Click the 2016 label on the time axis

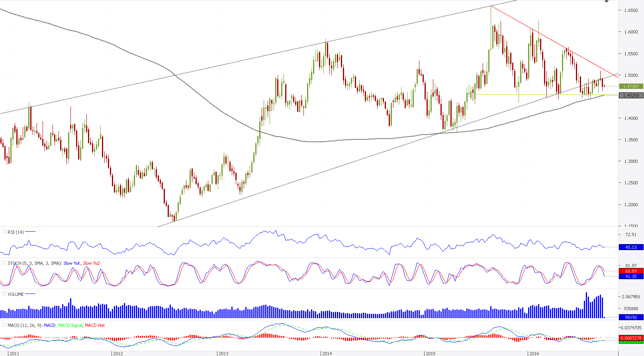[x=534, y=354]
